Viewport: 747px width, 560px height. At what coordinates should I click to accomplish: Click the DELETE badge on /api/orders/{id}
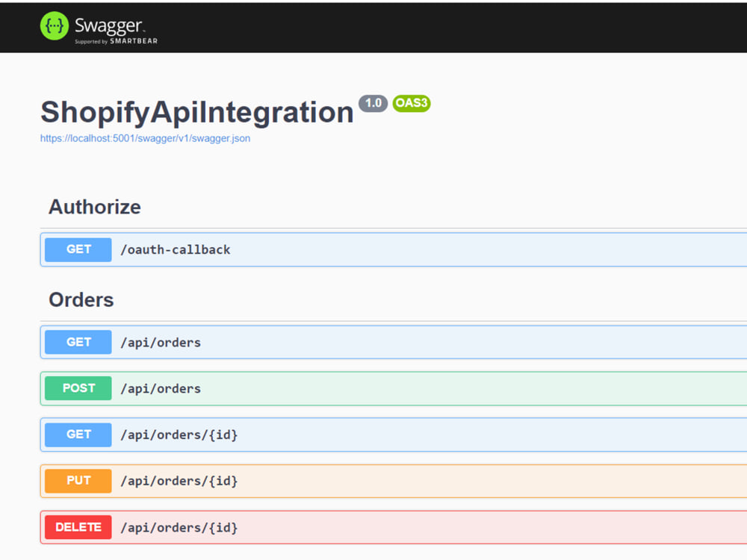[77, 527]
